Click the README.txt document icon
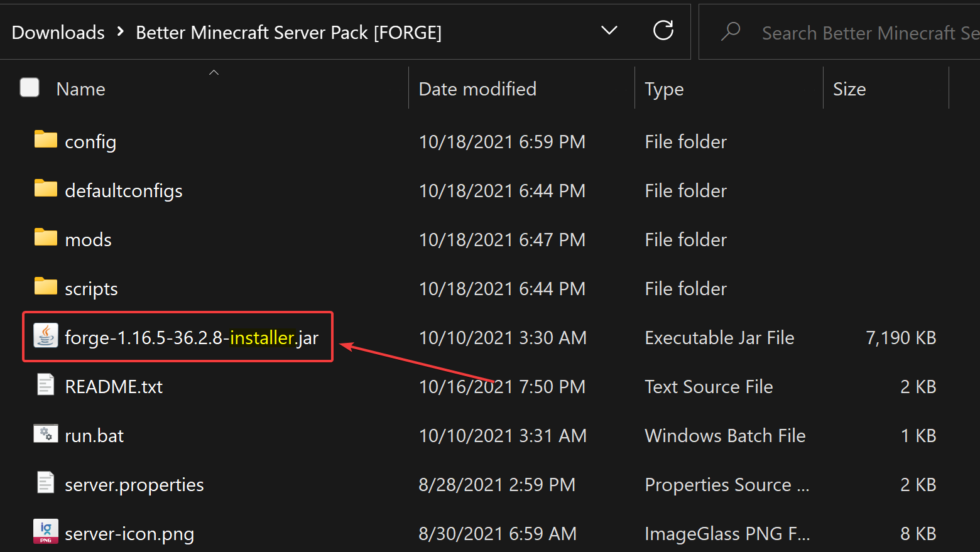The height and width of the screenshot is (552, 980). click(45, 384)
